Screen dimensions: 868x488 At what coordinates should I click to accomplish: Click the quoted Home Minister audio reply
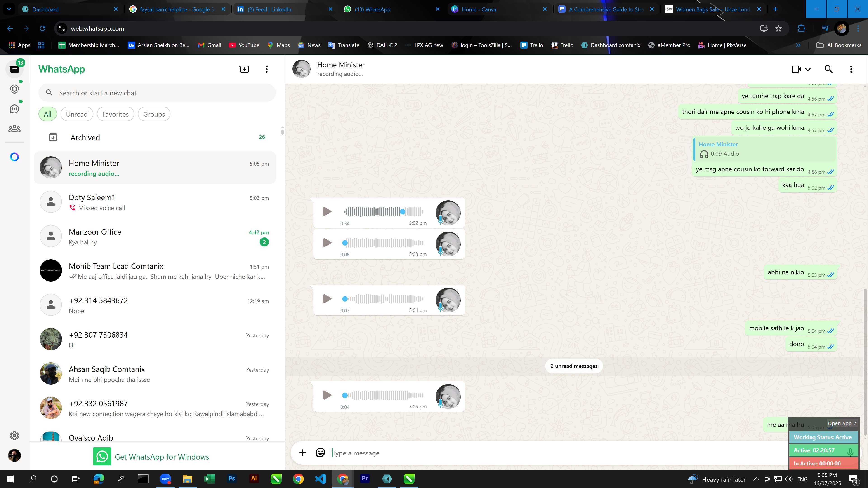[765, 149]
